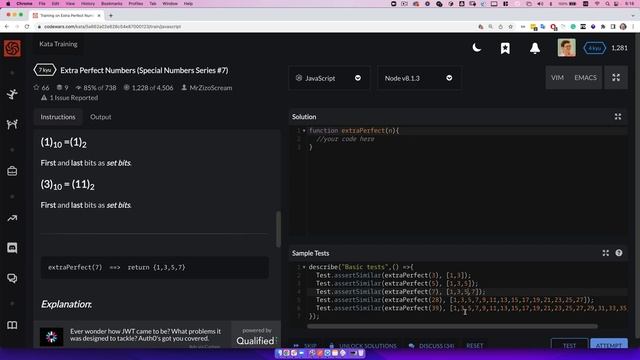640x360 pixels.
Task: Open the JavaScript language dropdown
Action: [x=329, y=78]
